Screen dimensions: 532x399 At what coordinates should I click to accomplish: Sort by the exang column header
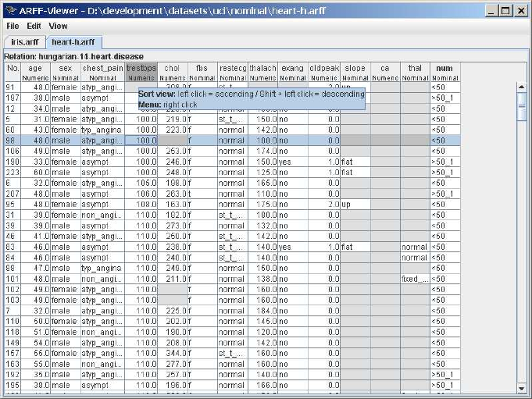pos(293,73)
